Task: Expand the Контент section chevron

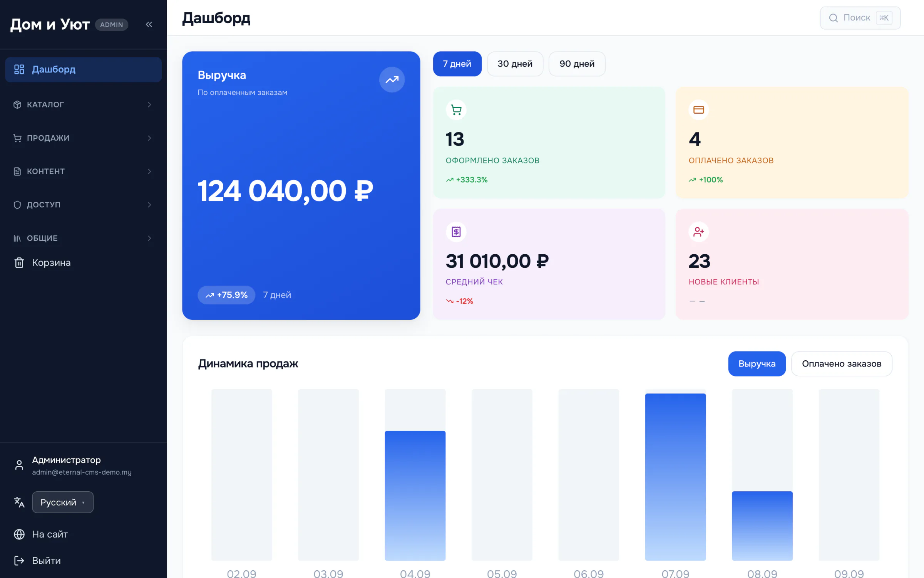Action: point(149,171)
